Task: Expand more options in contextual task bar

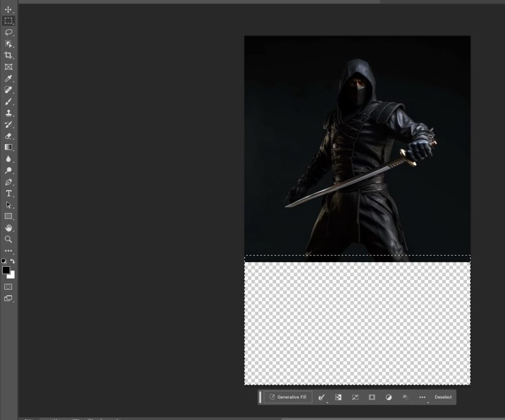Action: click(x=422, y=397)
